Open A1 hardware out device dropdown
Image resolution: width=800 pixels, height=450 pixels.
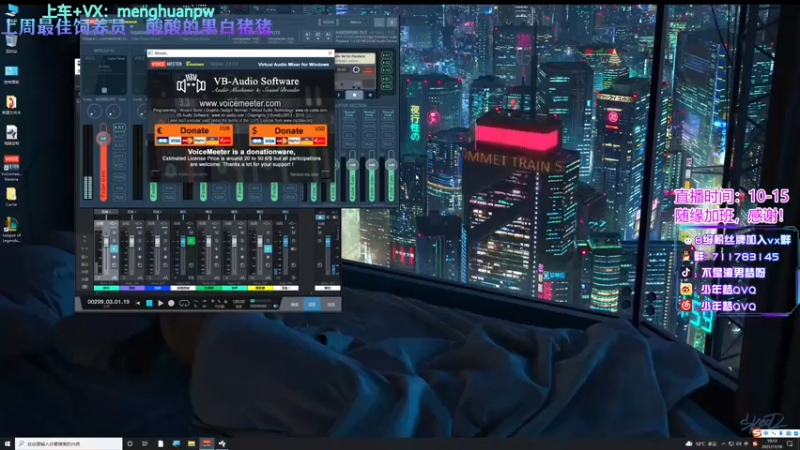pyautogui.click(x=308, y=36)
